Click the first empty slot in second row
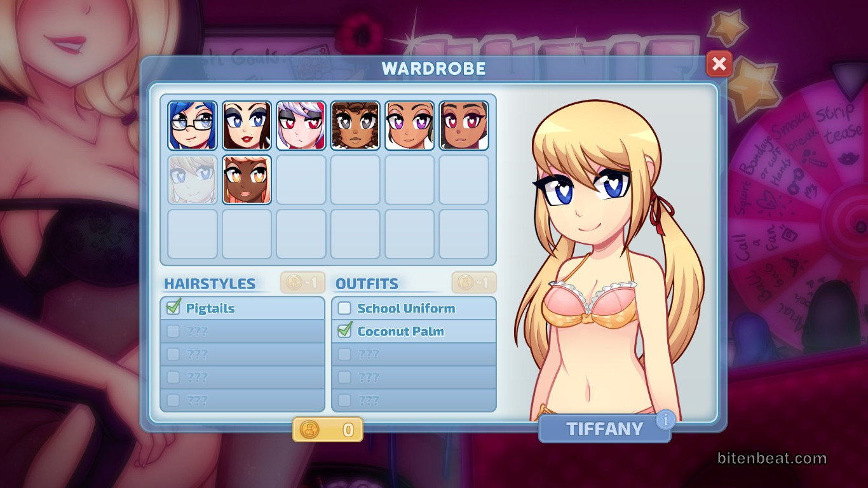Image resolution: width=868 pixels, height=488 pixels. (301, 180)
